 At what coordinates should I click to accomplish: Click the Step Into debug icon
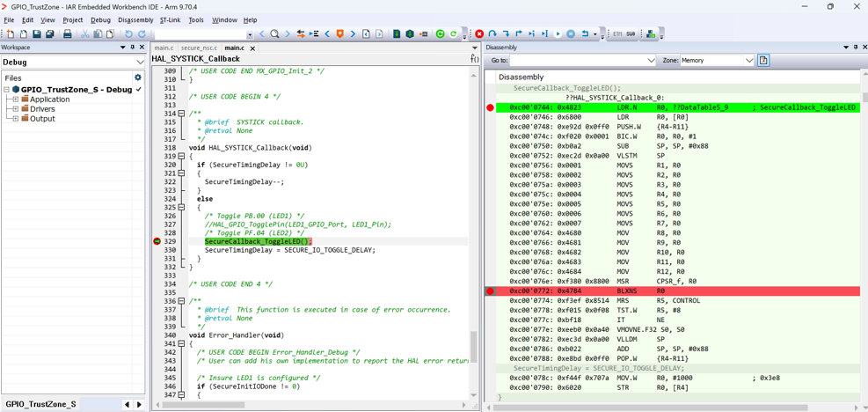(x=506, y=33)
